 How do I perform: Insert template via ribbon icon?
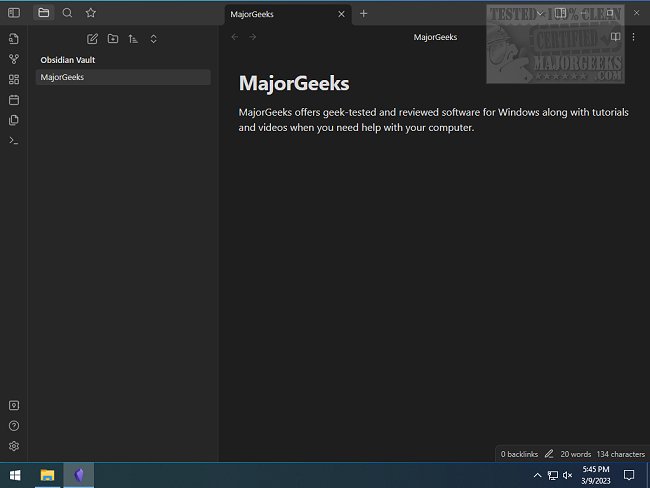(x=14, y=120)
